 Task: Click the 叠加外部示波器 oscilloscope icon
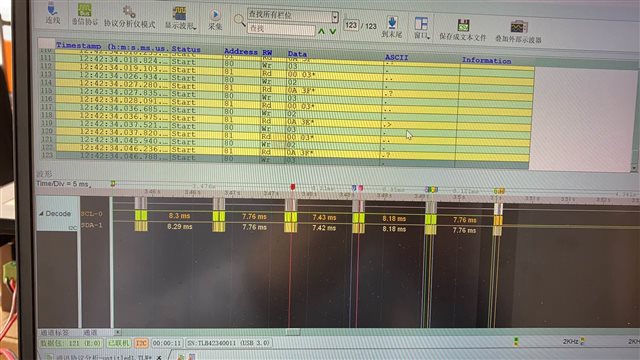pos(519,27)
